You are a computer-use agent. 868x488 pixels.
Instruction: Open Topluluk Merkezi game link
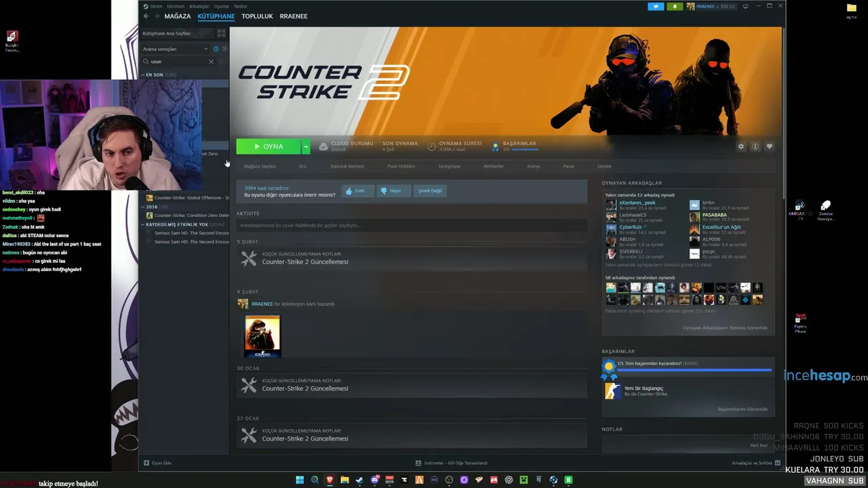(x=347, y=166)
